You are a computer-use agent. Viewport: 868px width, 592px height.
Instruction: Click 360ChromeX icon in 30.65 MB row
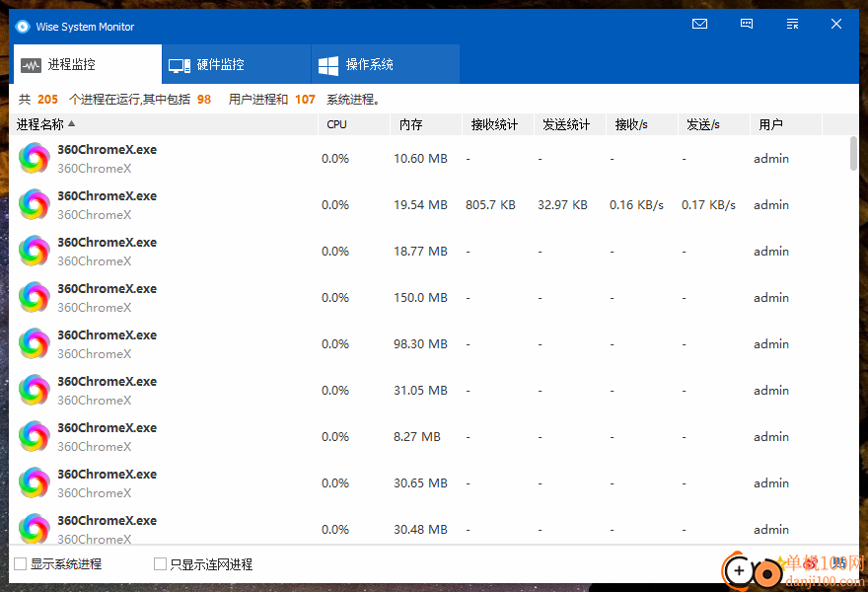(35, 482)
